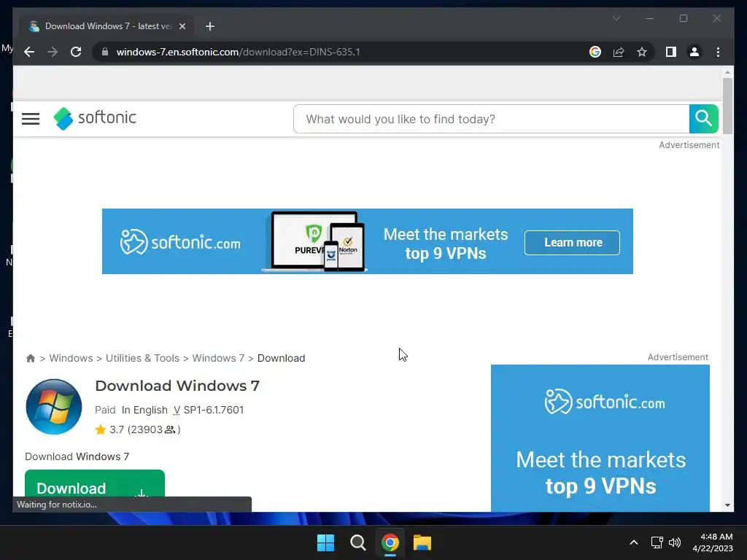Toggle Chrome side panel
The width and height of the screenshot is (747, 560).
click(x=671, y=52)
